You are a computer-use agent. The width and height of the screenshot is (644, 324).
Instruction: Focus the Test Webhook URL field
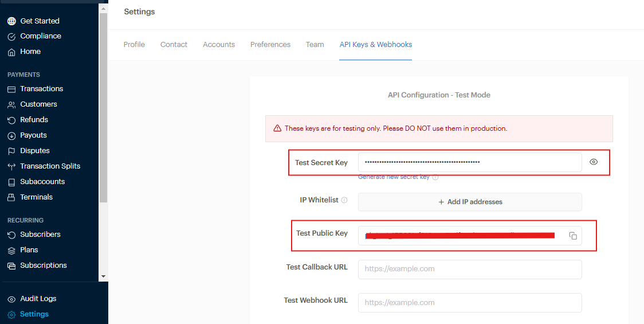(x=469, y=303)
